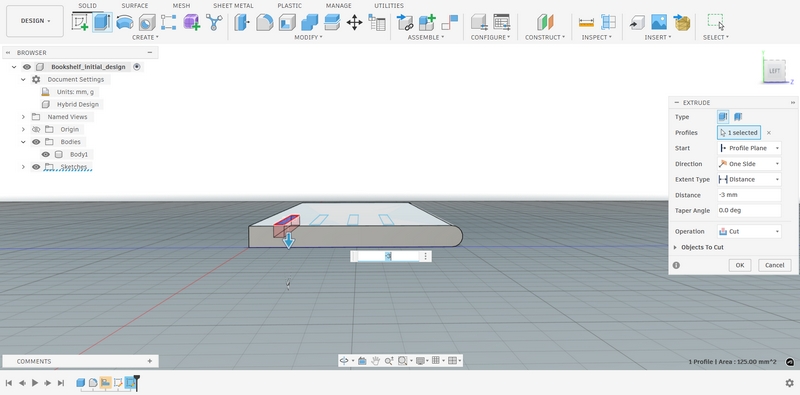Screen dimensions: 800x395
Task: Click the Distance input field
Action: 749,195
